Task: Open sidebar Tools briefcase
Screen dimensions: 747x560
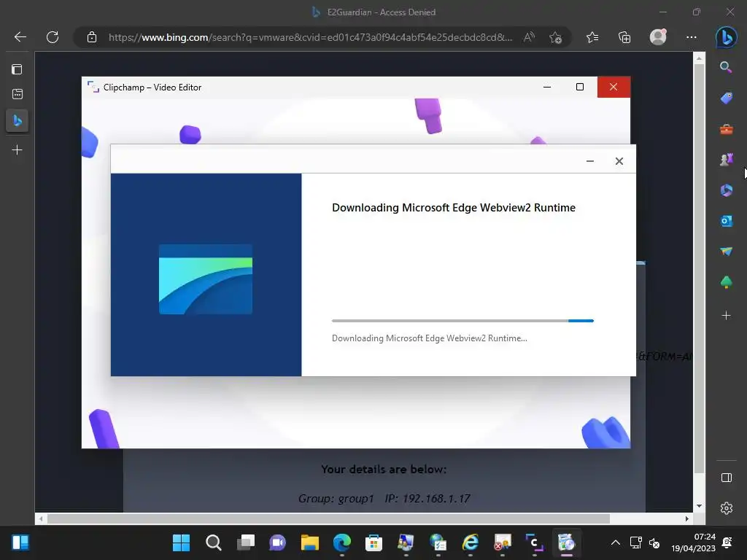Action: click(726, 129)
